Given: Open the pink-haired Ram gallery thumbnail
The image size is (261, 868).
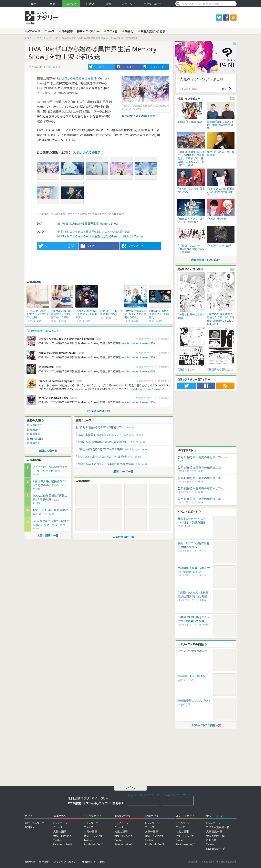Looking at the screenshot, I should coord(121,168).
